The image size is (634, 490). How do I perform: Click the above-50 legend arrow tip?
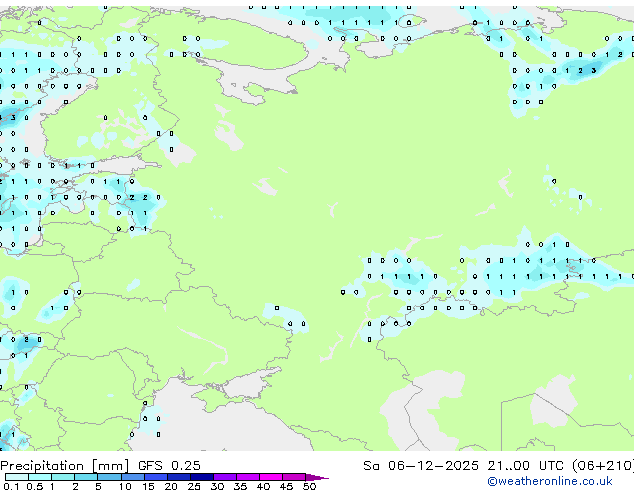pyautogui.click(x=317, y=477)
